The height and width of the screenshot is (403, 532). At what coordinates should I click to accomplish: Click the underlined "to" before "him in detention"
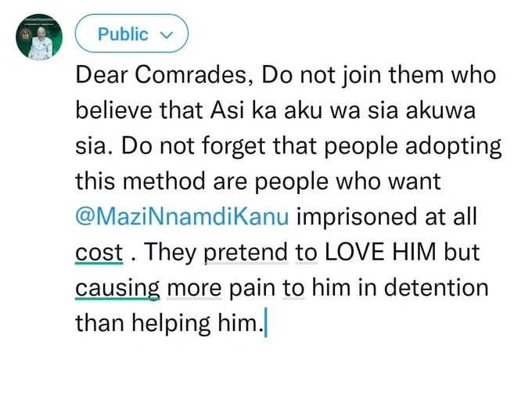click(293, 288)
